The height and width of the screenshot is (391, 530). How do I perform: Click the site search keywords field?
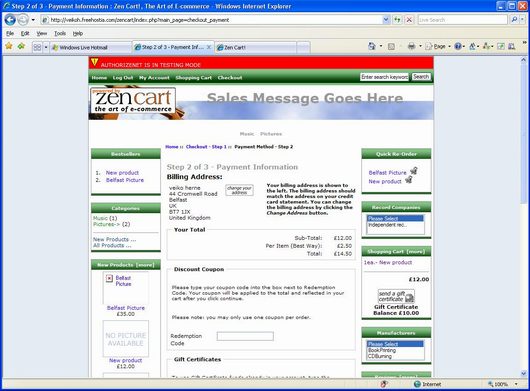[384, 77]
